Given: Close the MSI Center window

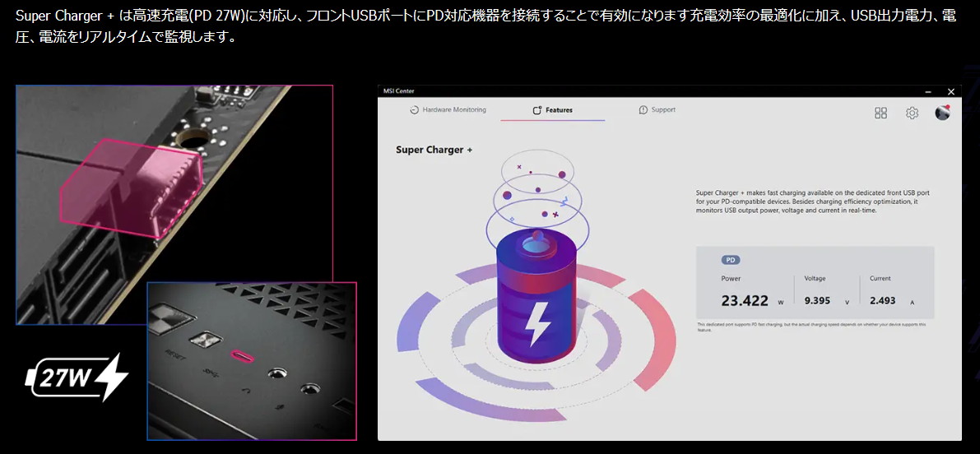Looking at the screenshot, I should pyautogui.click(x=950, y=91).
